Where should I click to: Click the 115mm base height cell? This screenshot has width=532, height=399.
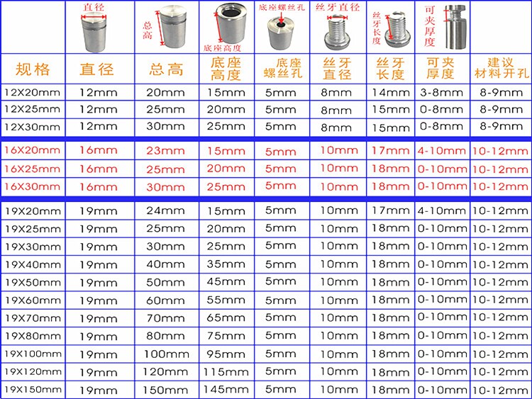[226, 372]
